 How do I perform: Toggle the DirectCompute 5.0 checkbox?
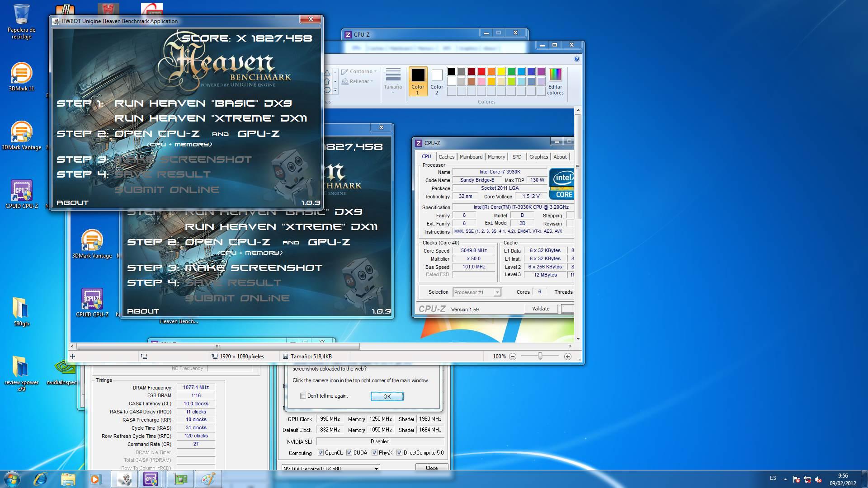(399, 453)
